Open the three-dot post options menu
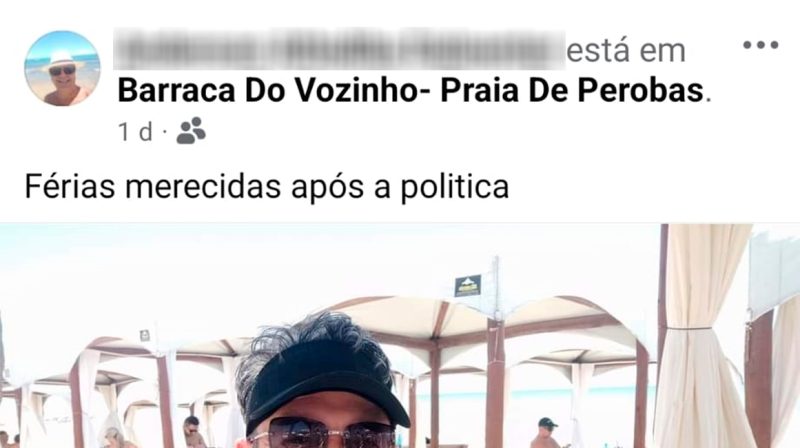The image size is (800, 448). 760,45
